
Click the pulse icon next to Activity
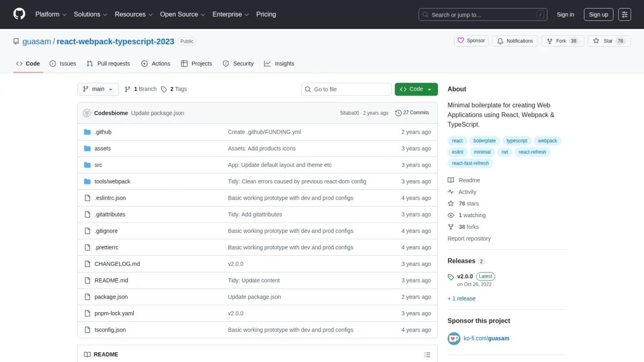click(451, 192)
